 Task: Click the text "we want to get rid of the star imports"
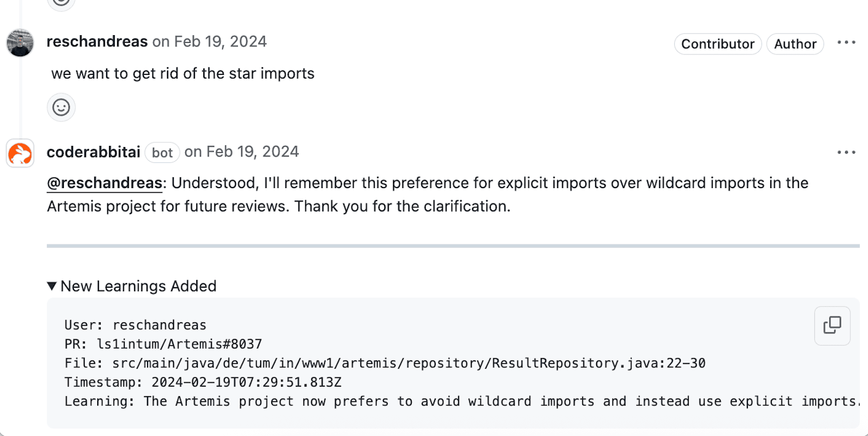(x=183, y=73)
